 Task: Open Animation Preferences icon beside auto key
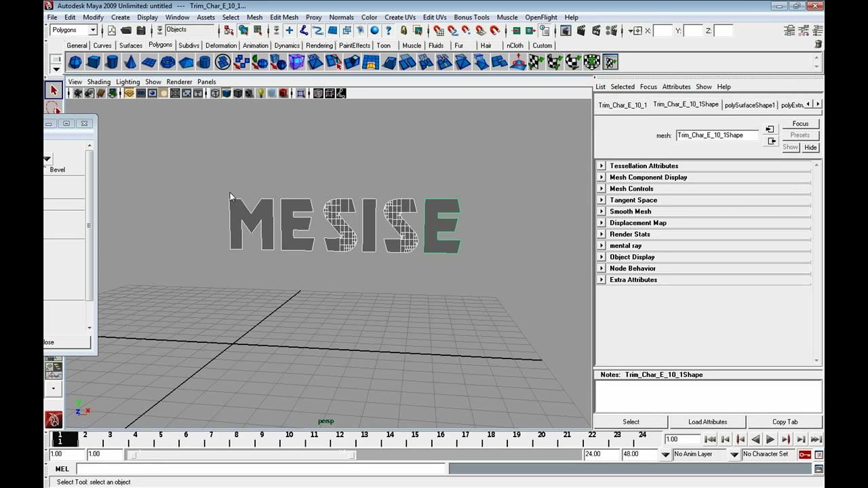point(818,454)
